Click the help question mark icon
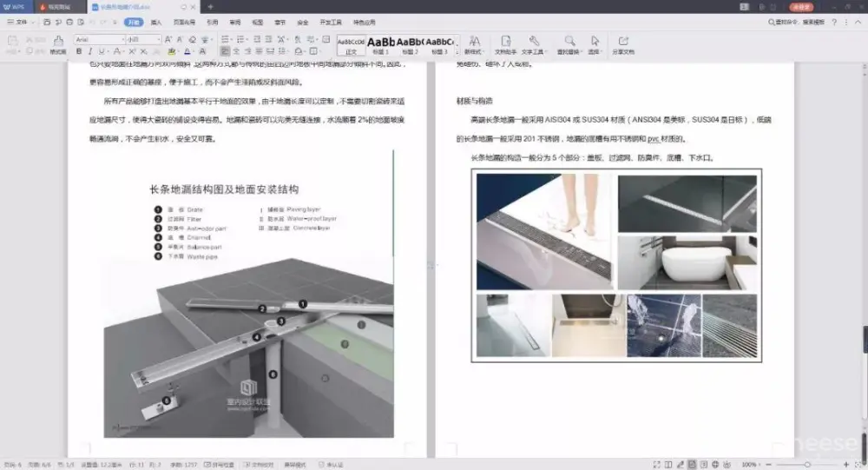The image size is (868, 470). click(834, 23)
